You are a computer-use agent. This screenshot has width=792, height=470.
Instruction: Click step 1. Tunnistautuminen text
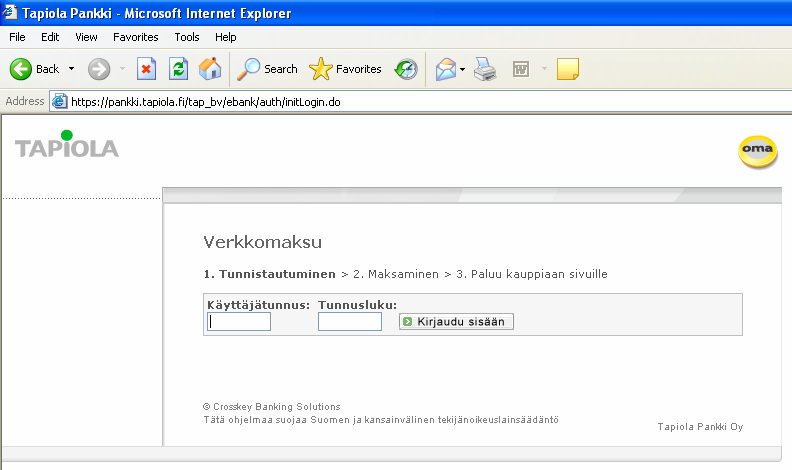[270, 274]
